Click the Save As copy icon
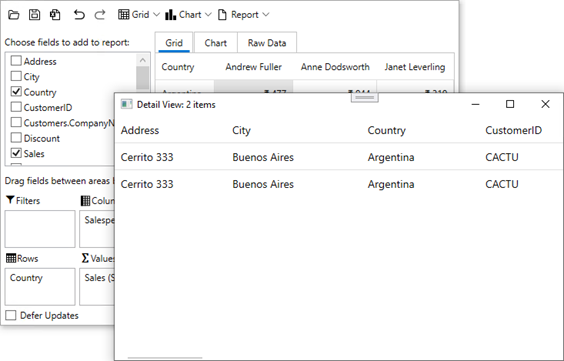 point(55,15)
